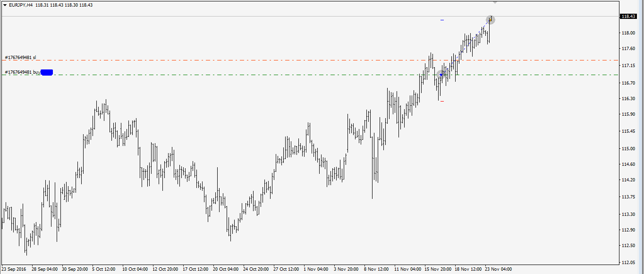Click the 117.15 price scale label
The height and width of the screenshot is (274, 644).
tap(628, 66)
